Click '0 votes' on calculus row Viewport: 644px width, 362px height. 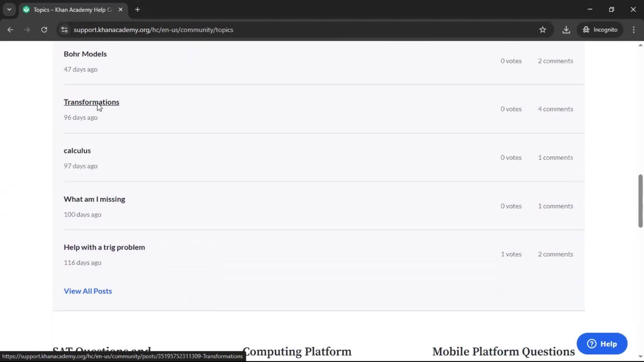[x=511, y=158]
